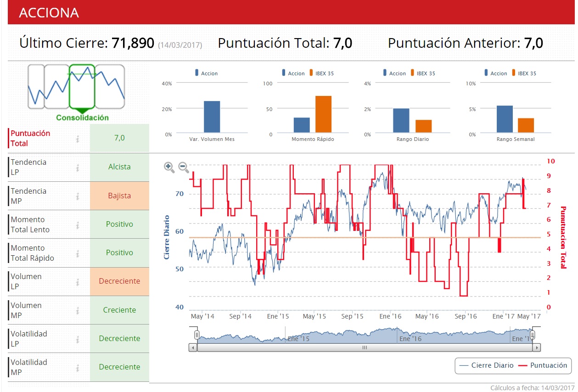The width and height of the screenshot is (578, 392).
Task: Click info icon beside Volatilidad MP
Action: pos(78,367)
